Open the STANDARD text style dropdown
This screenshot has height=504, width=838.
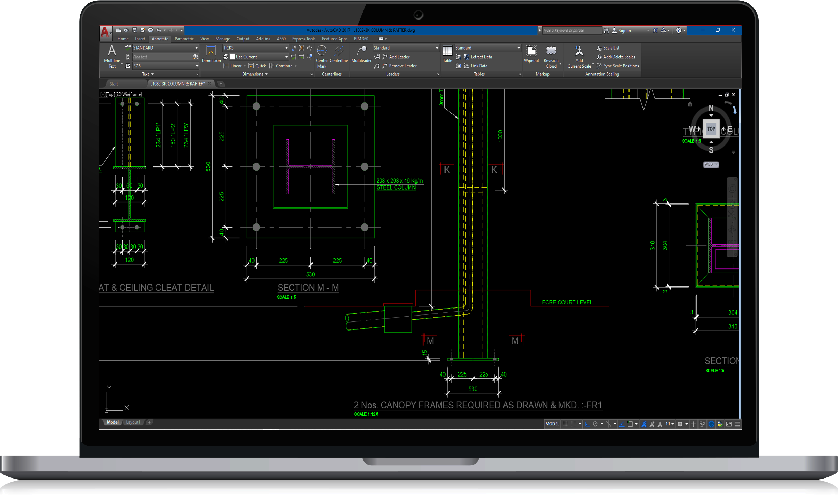tap(196, 48)
